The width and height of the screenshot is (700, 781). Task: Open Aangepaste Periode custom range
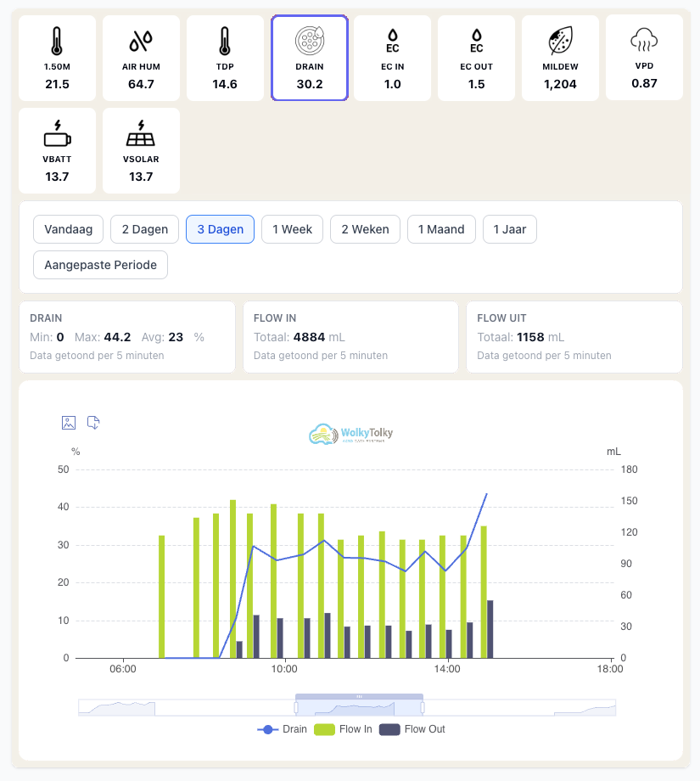[x=101, y=265]
